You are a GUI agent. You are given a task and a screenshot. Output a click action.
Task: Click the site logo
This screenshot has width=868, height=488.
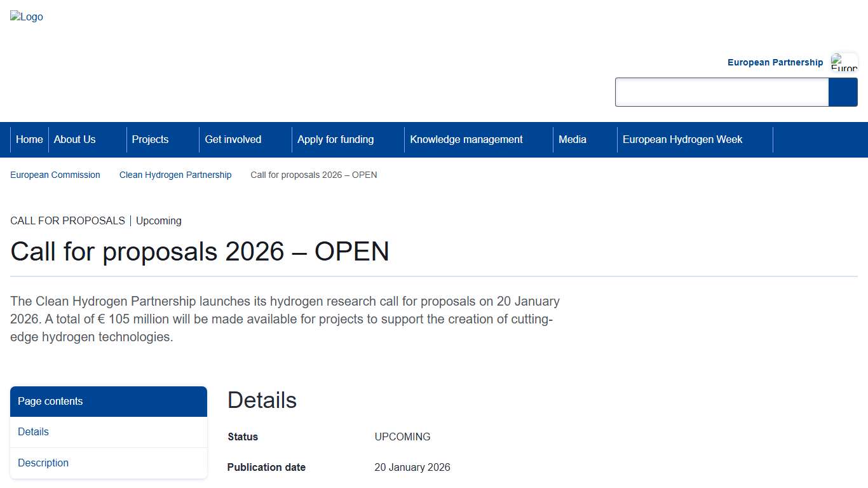[26, 17]
